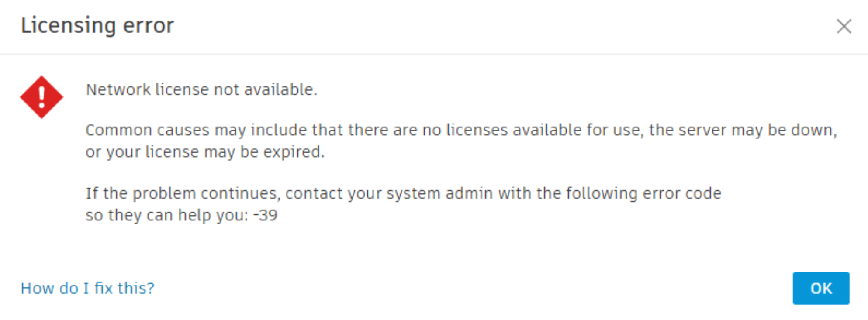
Task: Close the Licensing error dialog
Action: click(844, 26)
